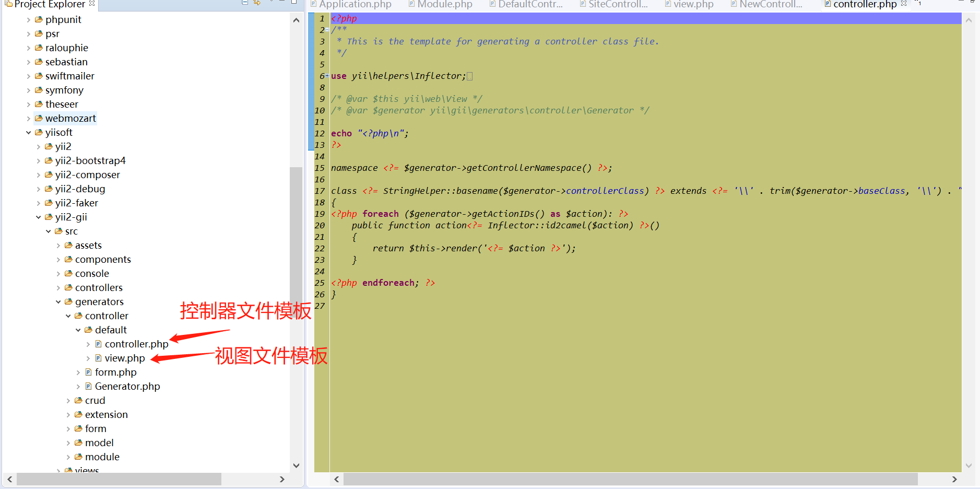Select the yii2-faker folder icon
This screenshot has width=980, height=489.
[49, 203]
